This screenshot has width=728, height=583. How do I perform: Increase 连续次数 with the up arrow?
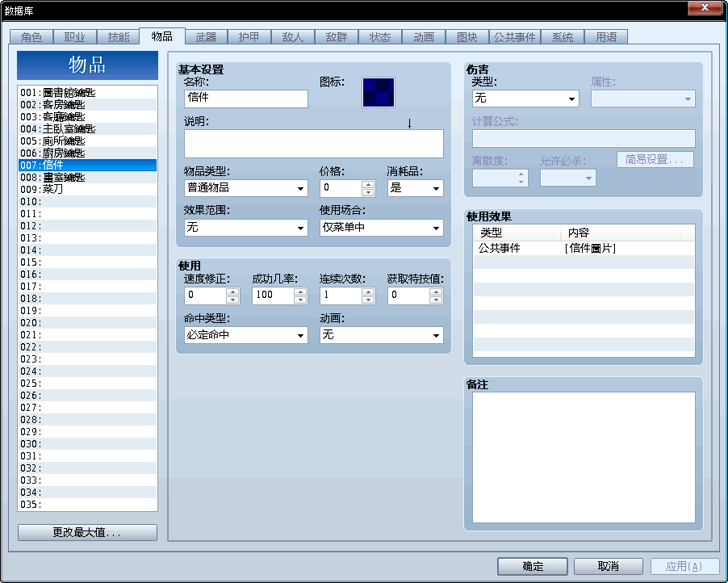[x=368, y=291]
